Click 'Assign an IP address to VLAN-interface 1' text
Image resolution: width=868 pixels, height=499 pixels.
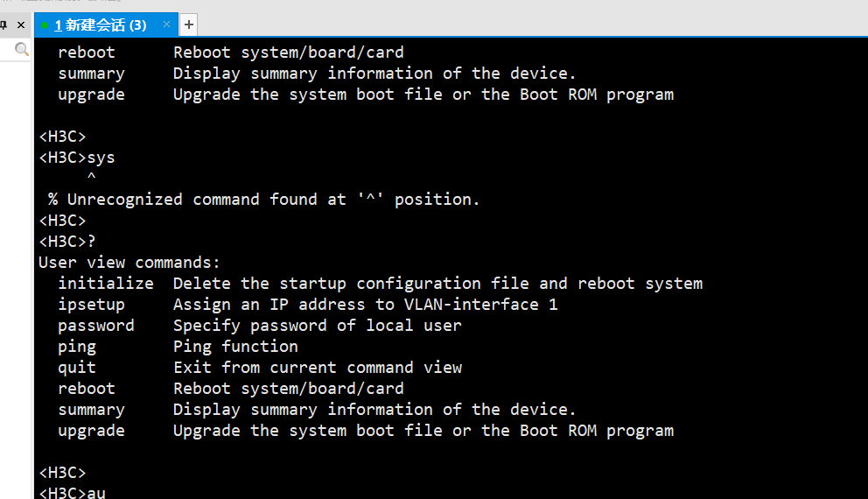pos(365,305)
